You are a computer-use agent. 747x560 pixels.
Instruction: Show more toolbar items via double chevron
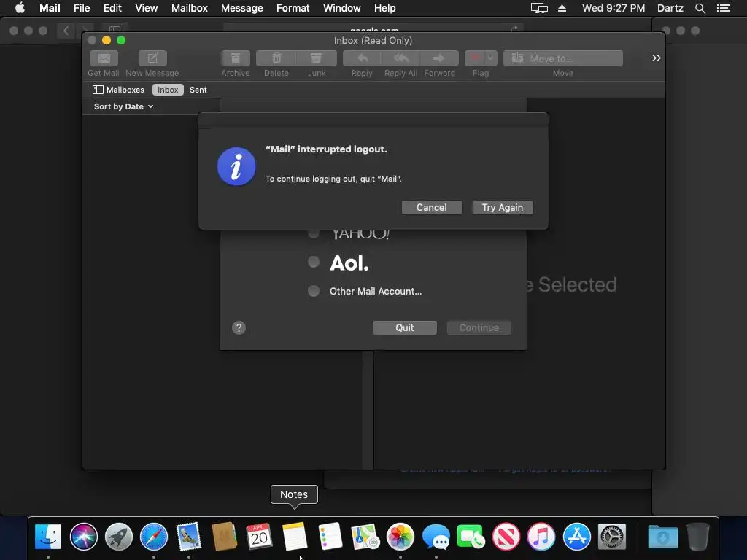657,58
